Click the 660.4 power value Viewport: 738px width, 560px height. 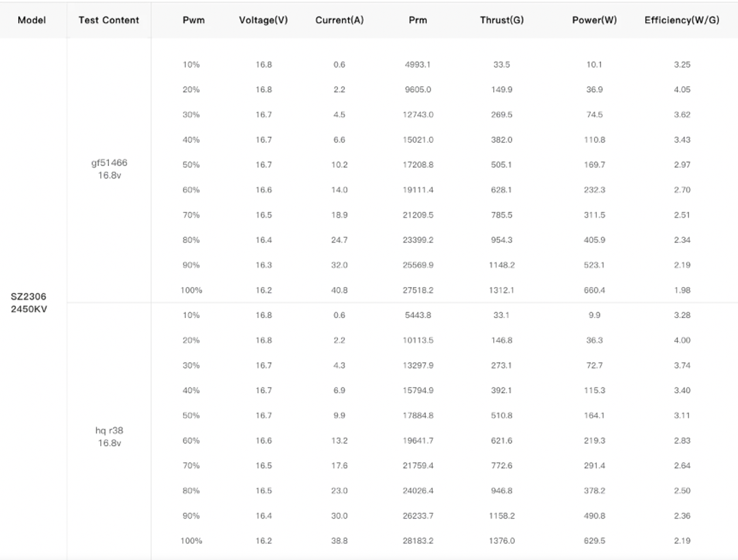tap(594, 290)
